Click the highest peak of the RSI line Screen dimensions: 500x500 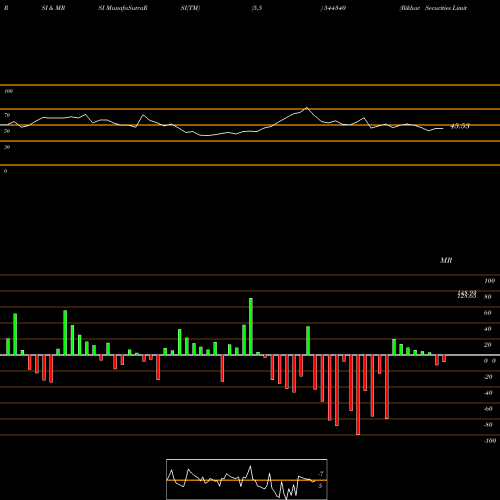coord(307,108)
